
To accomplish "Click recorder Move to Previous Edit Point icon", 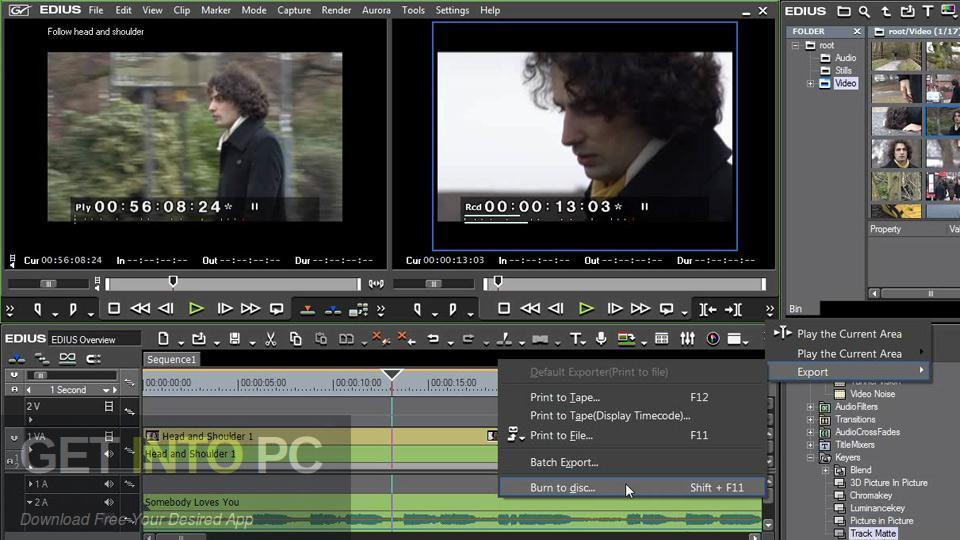I will coord(708,310).
